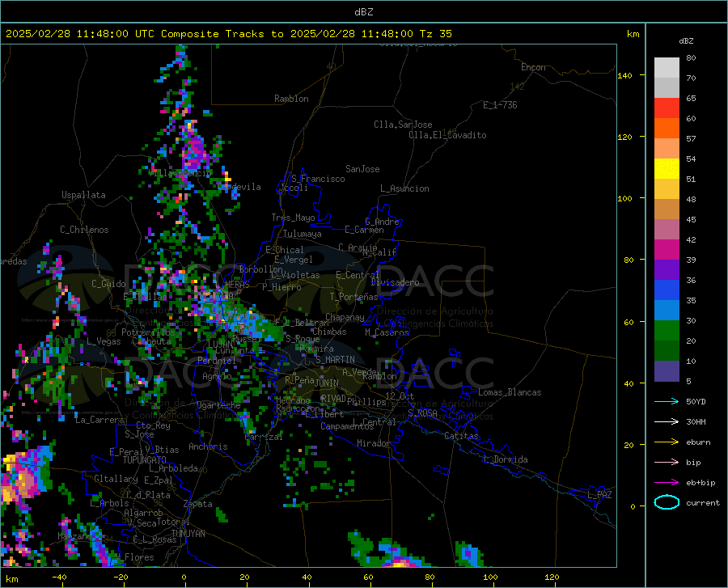Click the 'Potrerillos' map label
This screenshot has width=728, height=588.
point(148,332)
